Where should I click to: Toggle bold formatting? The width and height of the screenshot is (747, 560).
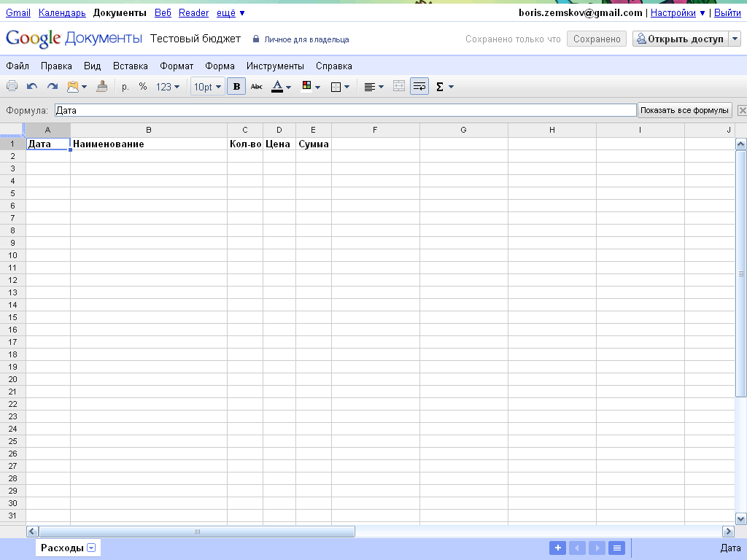pos(236,87)
